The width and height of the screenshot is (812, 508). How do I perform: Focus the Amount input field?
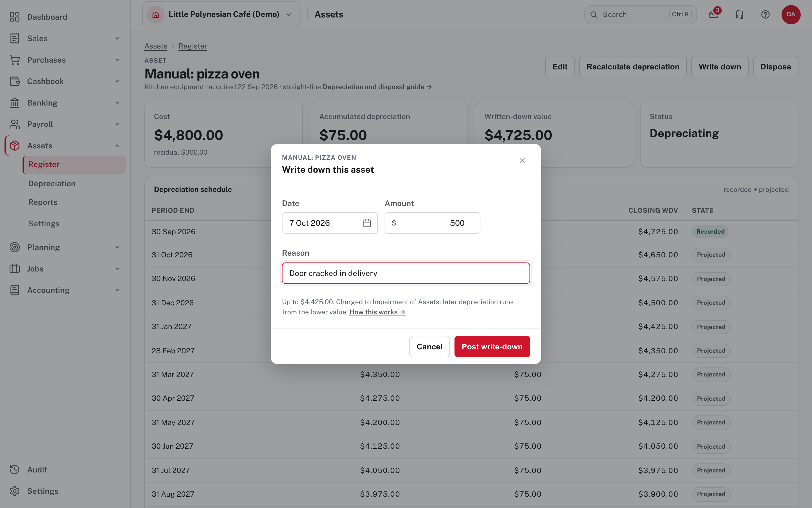pos(432,223)
